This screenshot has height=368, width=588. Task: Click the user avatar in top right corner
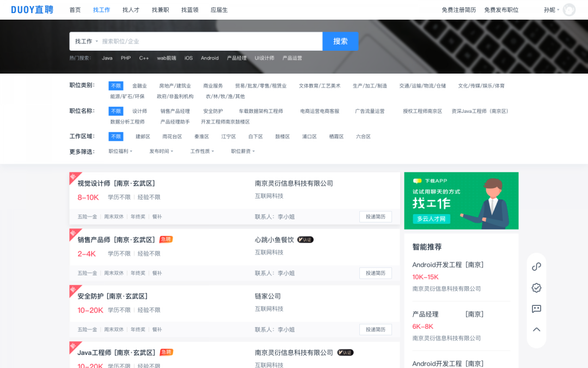[x=569, y=9]
